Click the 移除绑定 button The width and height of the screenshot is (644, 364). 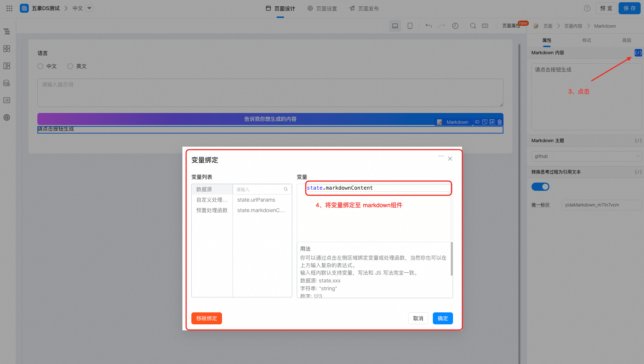[206, 318]
